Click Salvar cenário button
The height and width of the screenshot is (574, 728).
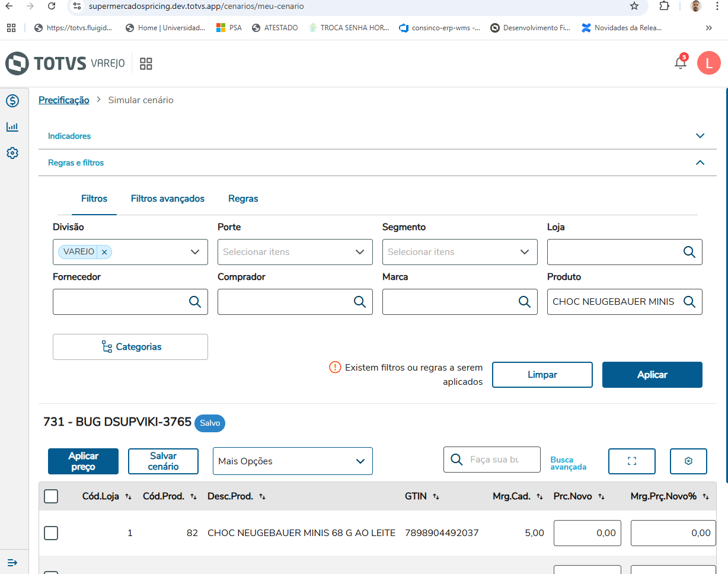tap(163, 461)
